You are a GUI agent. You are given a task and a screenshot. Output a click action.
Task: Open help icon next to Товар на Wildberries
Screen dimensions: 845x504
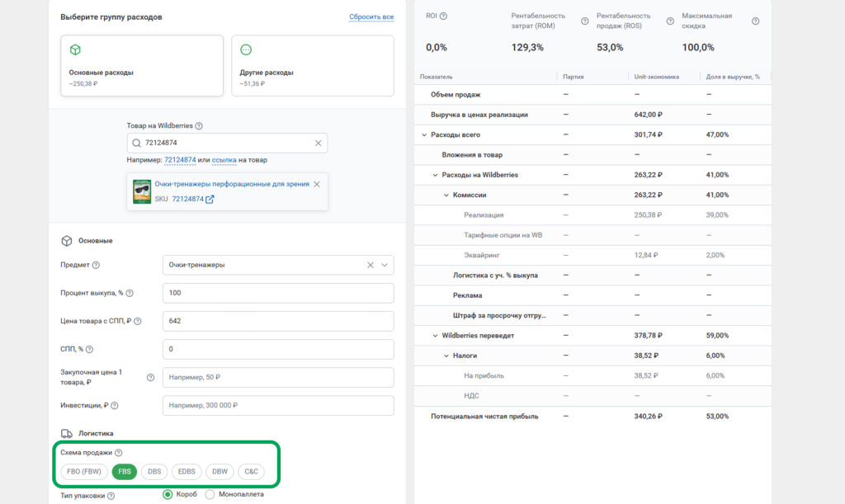click(x=199, y=126)
